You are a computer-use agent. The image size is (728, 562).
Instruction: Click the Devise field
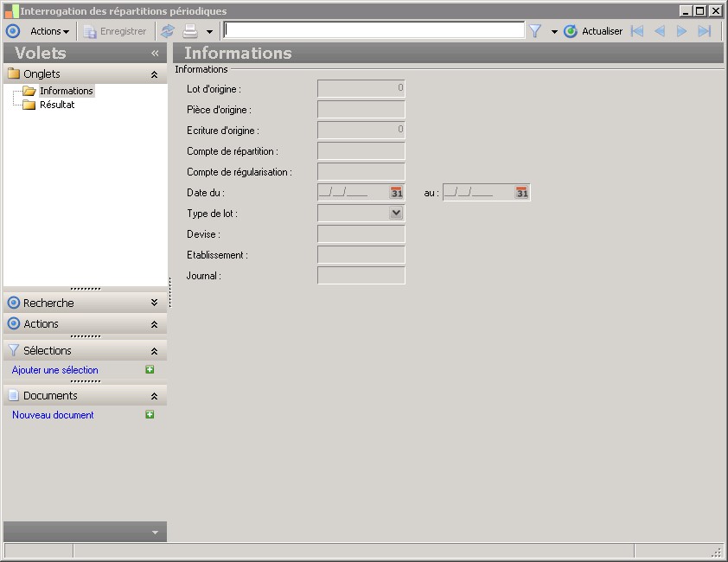coord(361,233)
